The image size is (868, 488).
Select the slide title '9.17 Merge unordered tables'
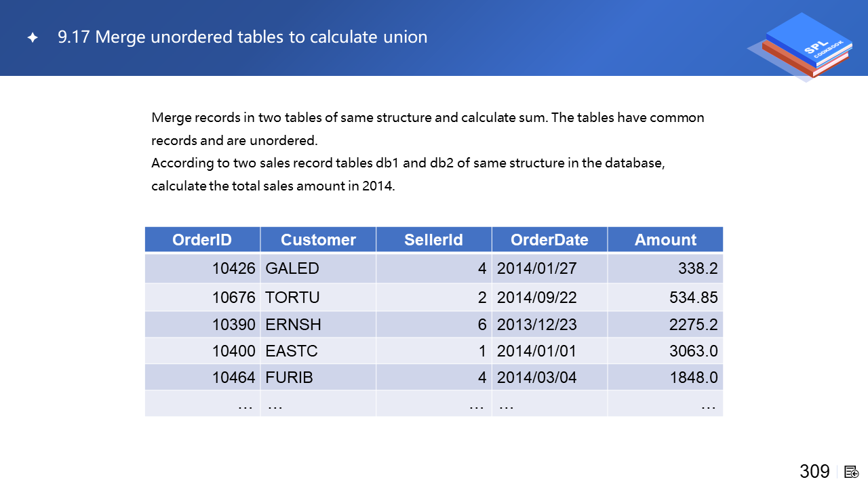click(x=242, y=37)
